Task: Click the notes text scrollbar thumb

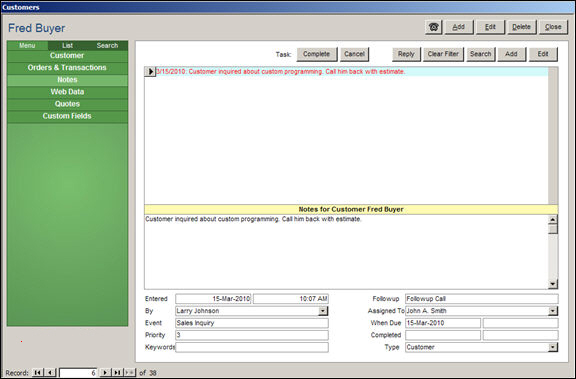Action: pos(553,229)
